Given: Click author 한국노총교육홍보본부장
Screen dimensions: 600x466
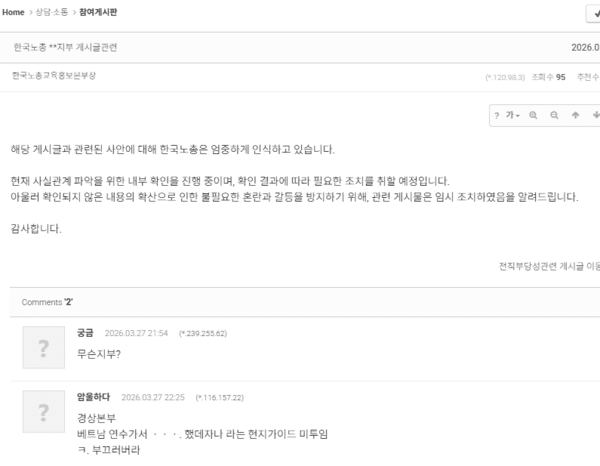Looking at the screenshot, I should (x=54, y=76).
